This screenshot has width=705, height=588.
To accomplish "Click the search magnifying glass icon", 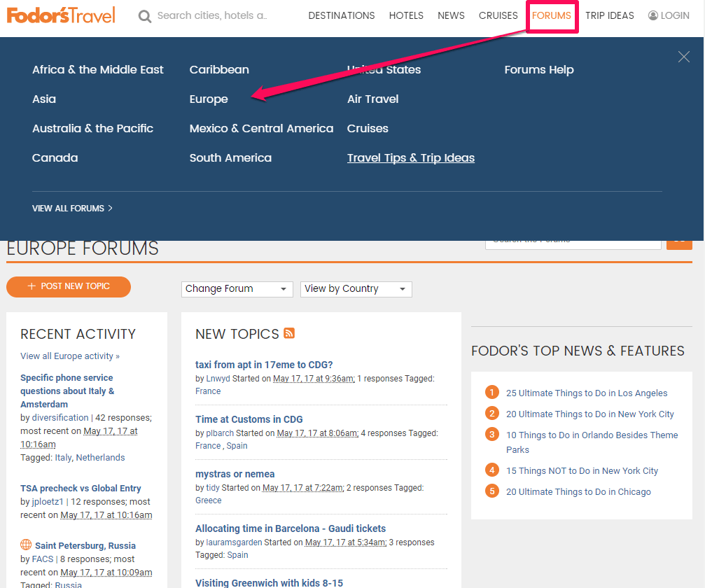I will (145, 15).
